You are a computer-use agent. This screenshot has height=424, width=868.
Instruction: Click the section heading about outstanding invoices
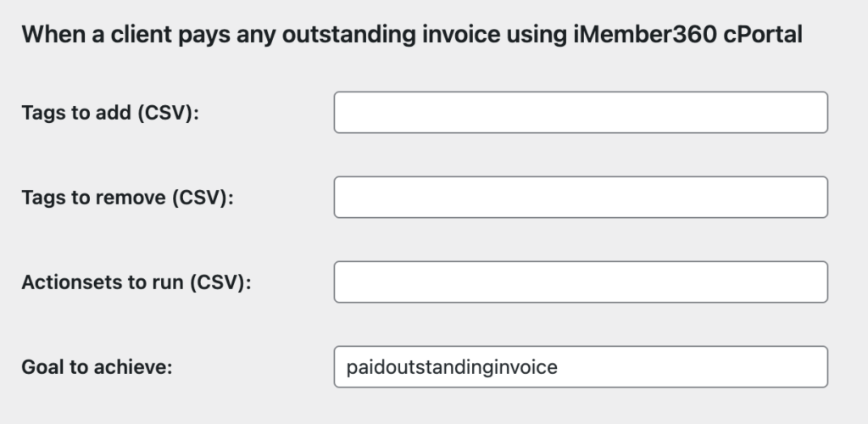coord(412,36)
